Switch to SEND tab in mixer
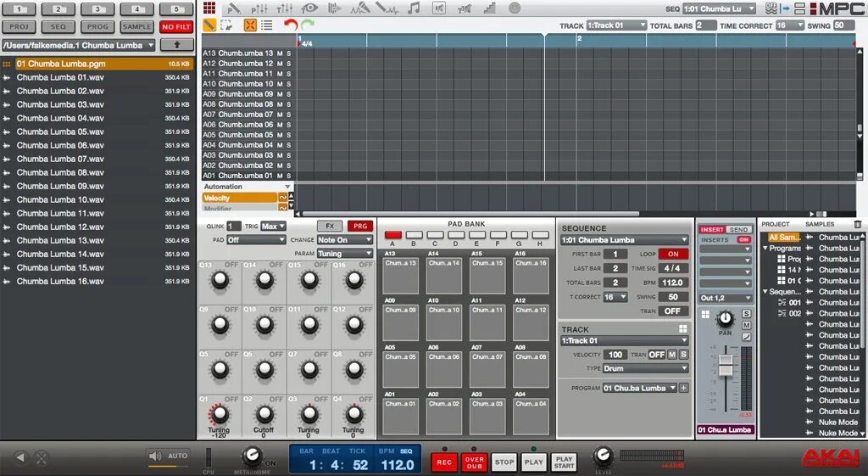The width and height of the screenshot is (868, 476). click(738, 229)
